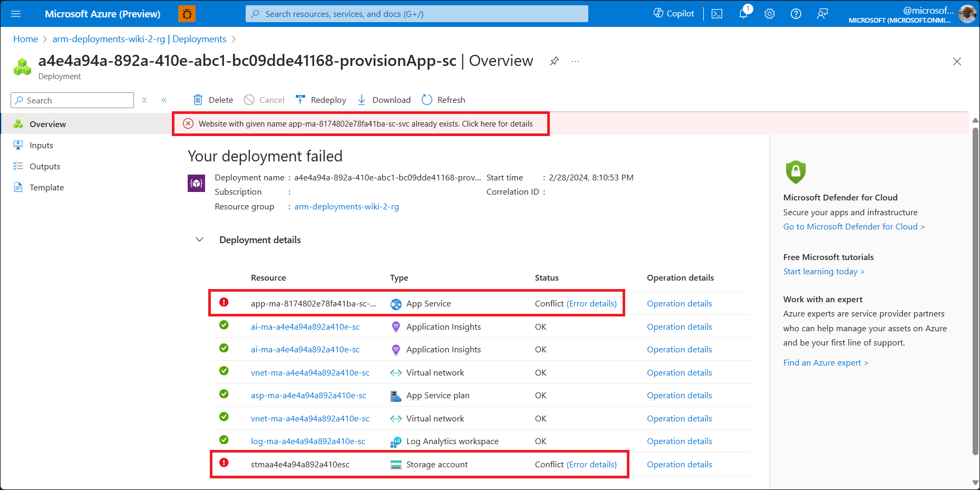Image resolution: width=980 pixels, height=490 pixels.
Task: Click the green success icon on App Service plan row
Action: (224, 394)
